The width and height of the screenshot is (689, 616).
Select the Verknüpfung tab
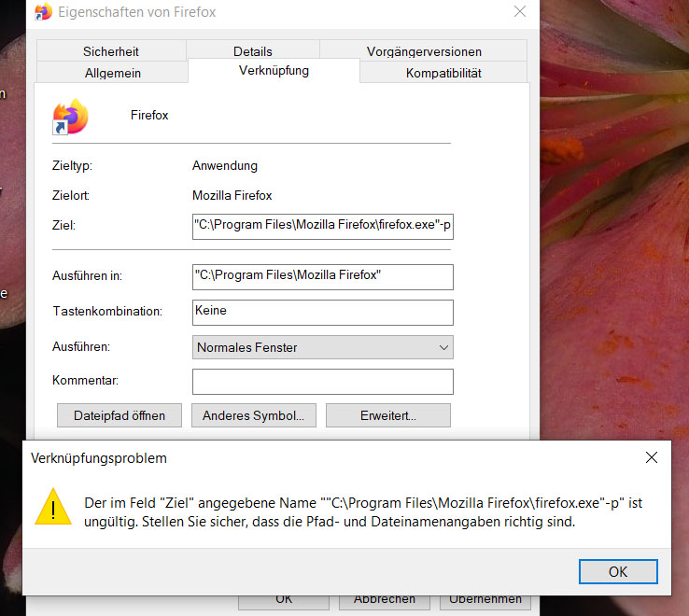274,70
